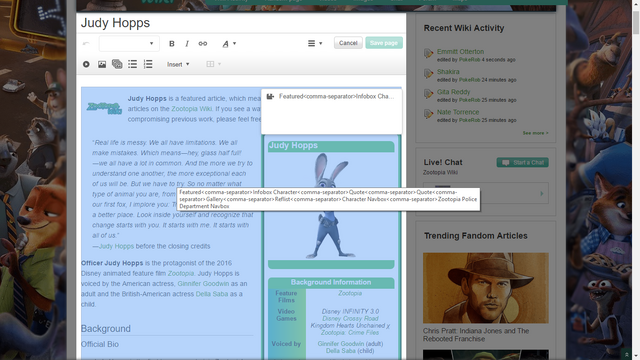
Task: Click Disney INFINITY 3.0 in infobox
Action: point(350,311)
